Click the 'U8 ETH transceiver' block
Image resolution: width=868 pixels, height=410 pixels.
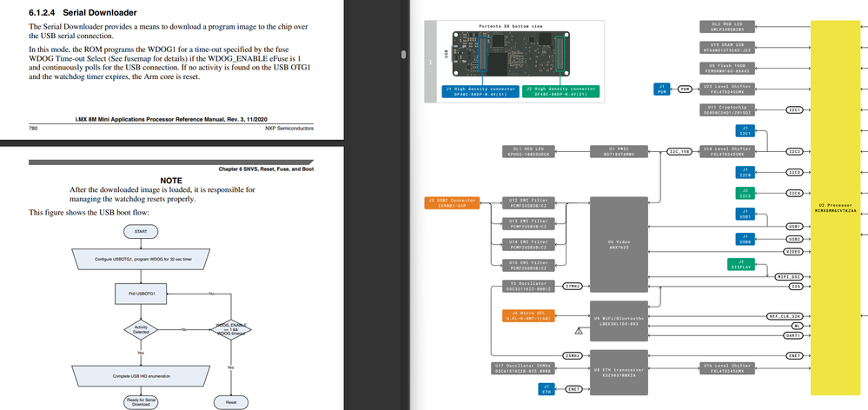tap(619, 372)
